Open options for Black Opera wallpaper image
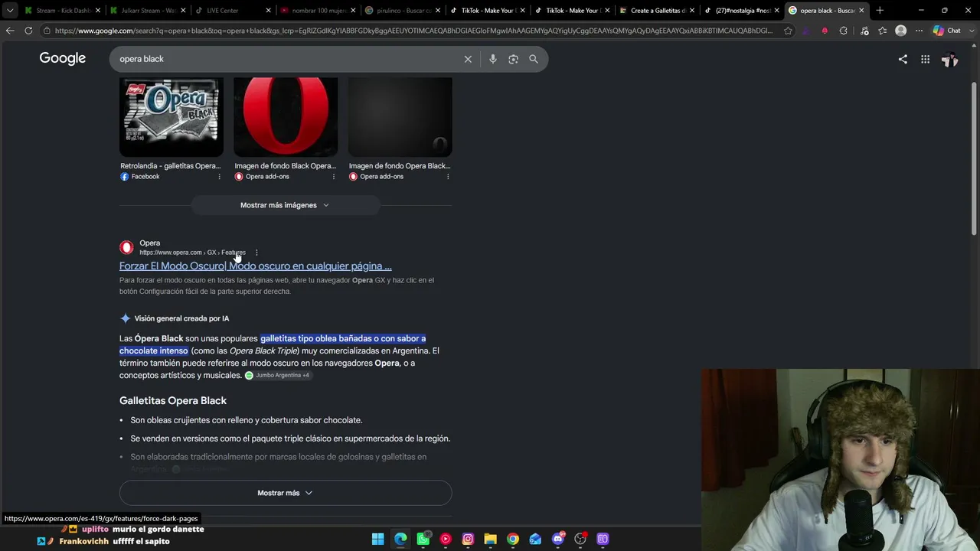The image size is (980, 551). pos(333,177)
